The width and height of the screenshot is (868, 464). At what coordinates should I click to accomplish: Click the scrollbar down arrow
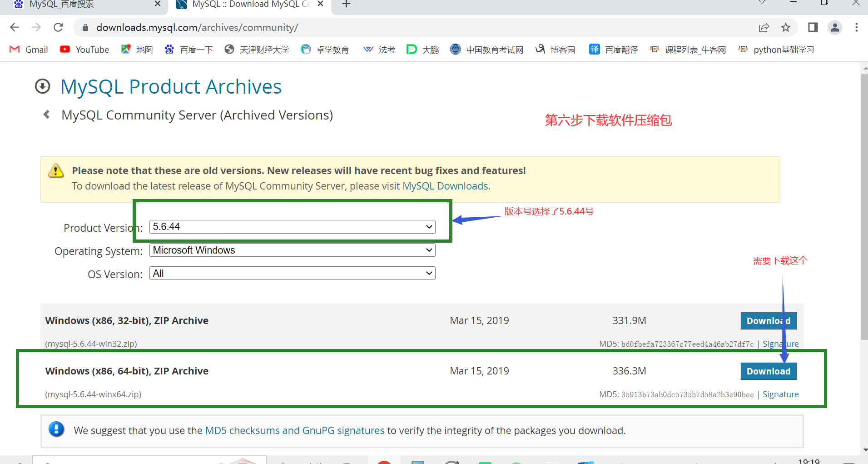coord(864,450)
